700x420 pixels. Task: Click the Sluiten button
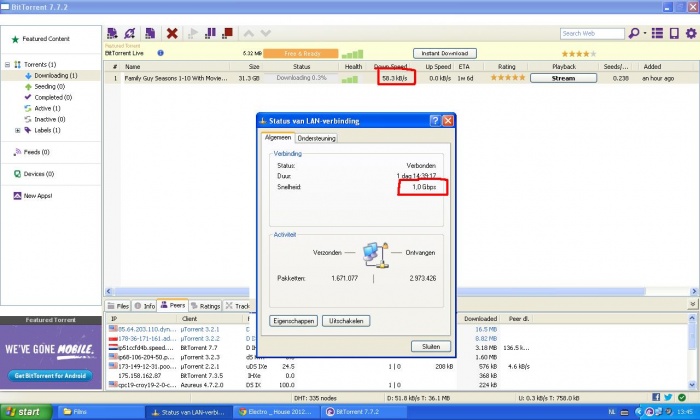click(431, 346)
